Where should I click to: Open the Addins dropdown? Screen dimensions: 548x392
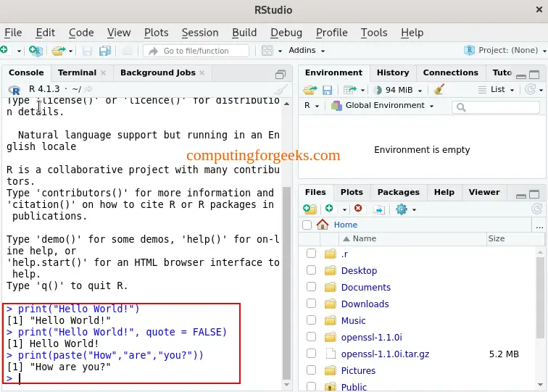tap(307, 51)
